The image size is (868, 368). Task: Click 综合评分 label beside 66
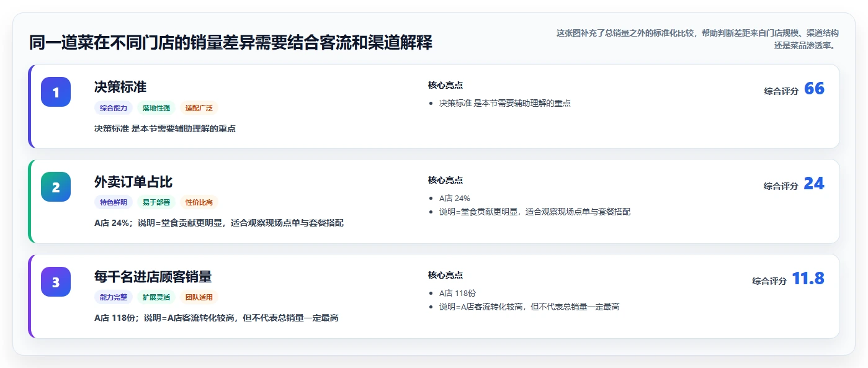click(x=781, y=91)
